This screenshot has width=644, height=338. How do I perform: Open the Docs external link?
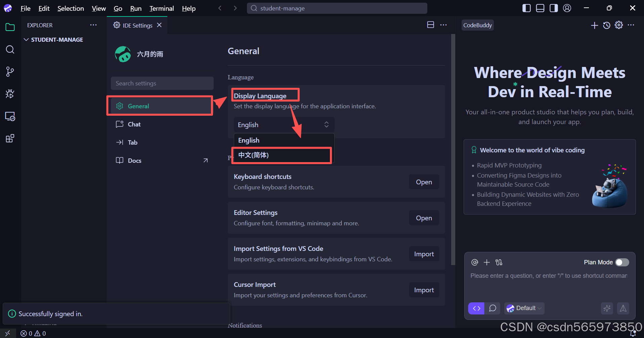coord(162,160)
